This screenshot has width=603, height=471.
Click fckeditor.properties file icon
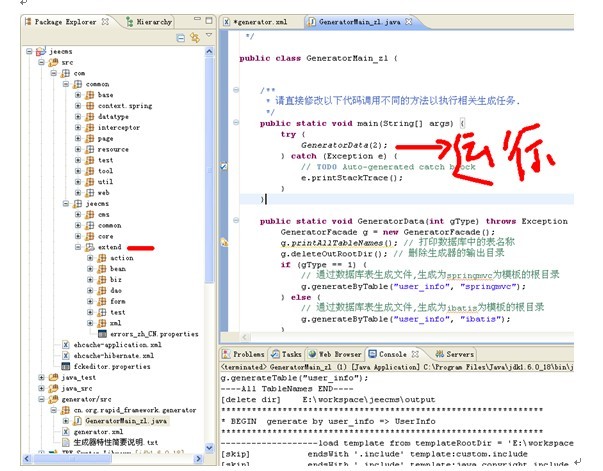coord(66,366)
